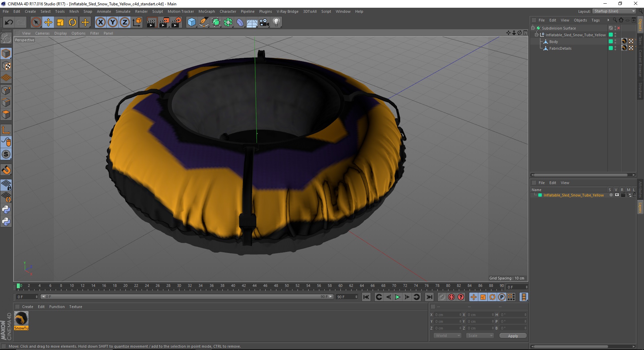Toggle the Enable Snap S icon
The height and width of the screenshot is (350, 644).
click(x=6, y=155)
